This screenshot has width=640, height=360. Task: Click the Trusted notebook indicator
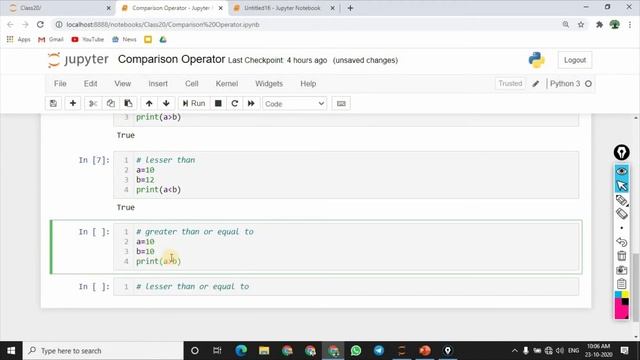pos(510,84)
